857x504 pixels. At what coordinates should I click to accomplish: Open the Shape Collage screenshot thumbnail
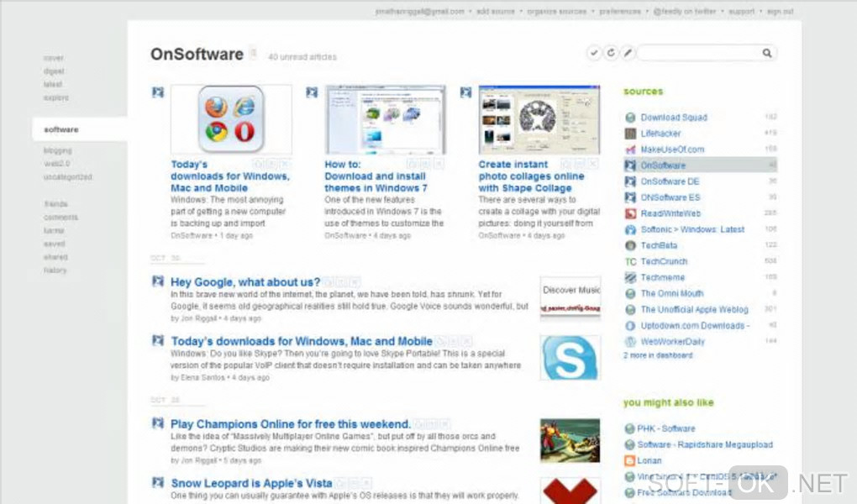point(539,119)
